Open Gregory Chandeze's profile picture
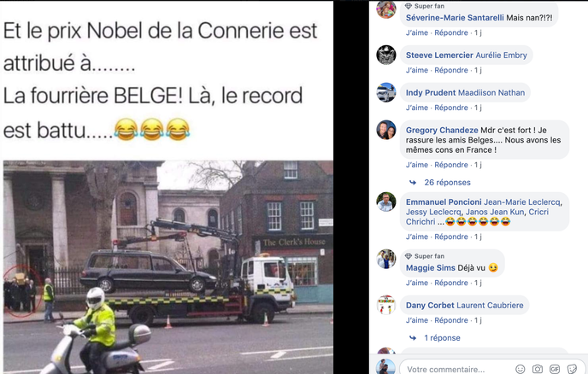 [386, 130]
